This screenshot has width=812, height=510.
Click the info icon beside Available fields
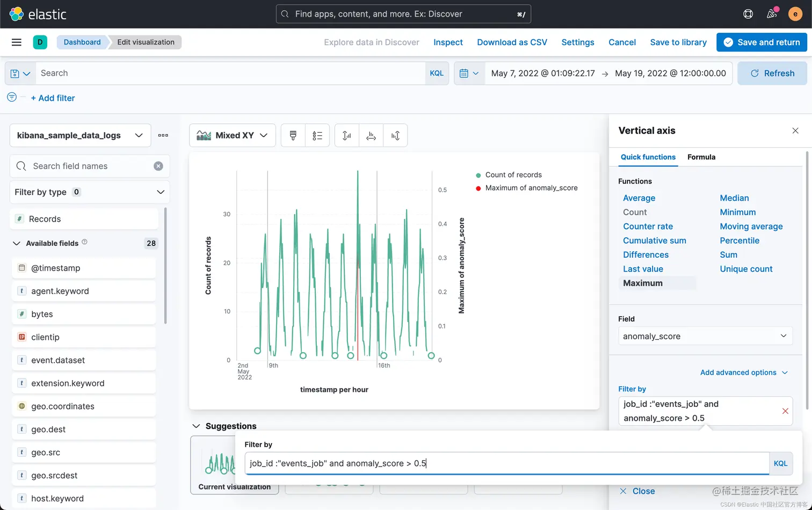pos(84,242)
